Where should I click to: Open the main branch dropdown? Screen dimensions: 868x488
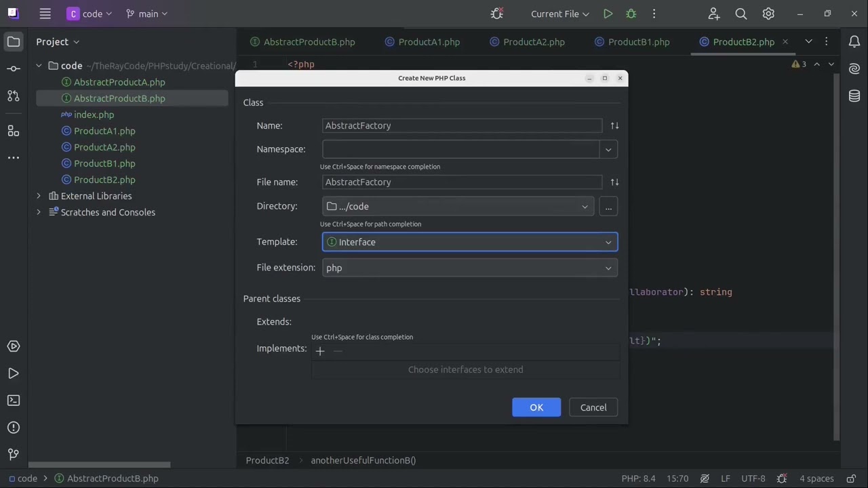pyautogui.click(x=146, y=14)
